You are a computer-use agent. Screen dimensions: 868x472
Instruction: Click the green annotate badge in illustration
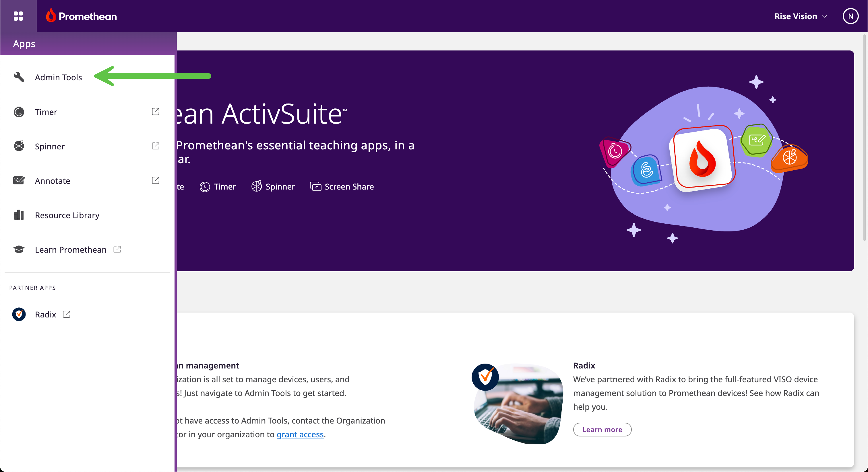pos(757,140)
